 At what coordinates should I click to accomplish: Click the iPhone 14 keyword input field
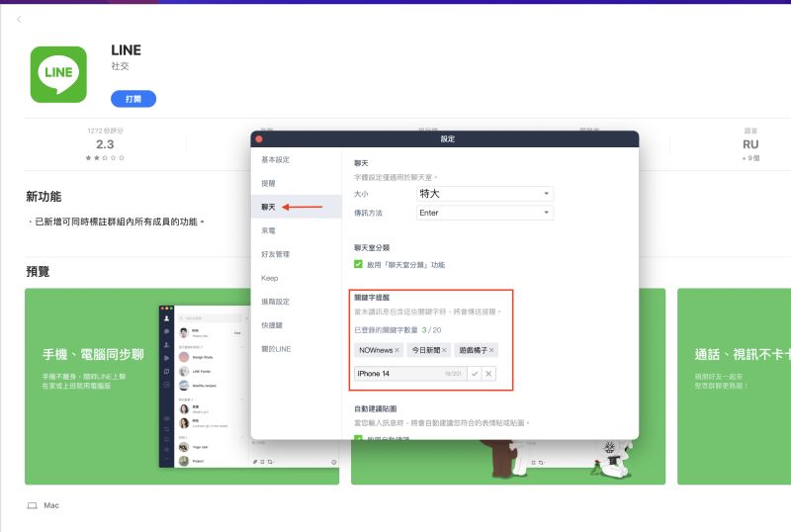[x=409, y=374]
